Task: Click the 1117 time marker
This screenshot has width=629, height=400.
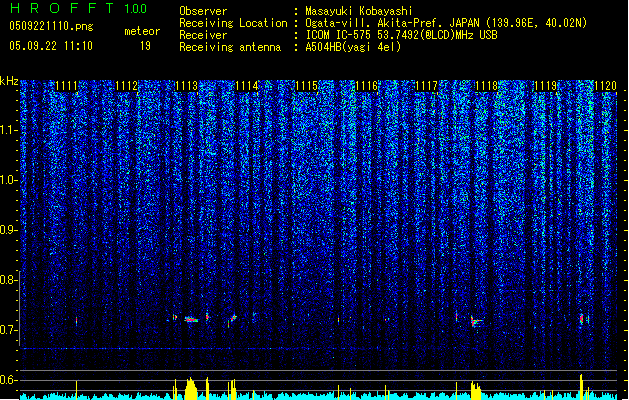Action: (x=426, y=86)
